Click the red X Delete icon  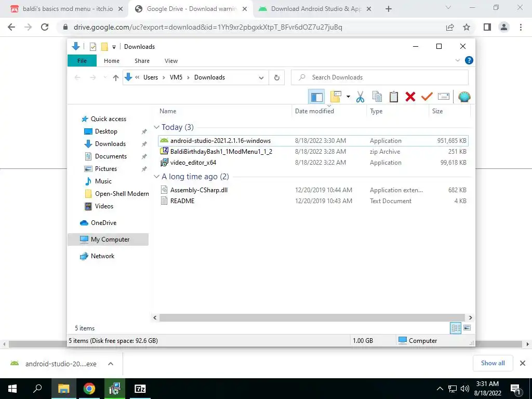tap(410, 97)
